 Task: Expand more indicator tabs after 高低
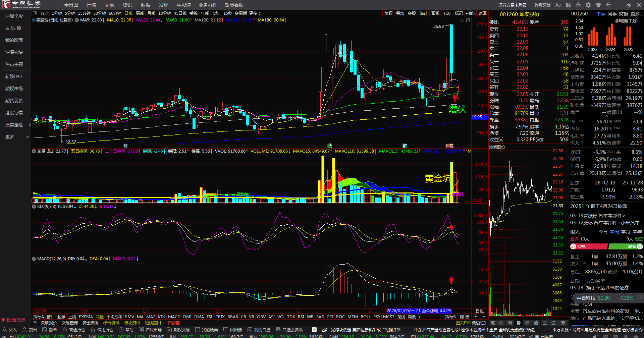[419, 317]
